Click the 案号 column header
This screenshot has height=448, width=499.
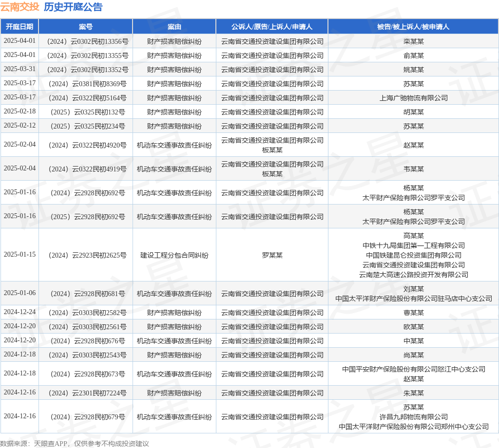(x=86, y=27)
